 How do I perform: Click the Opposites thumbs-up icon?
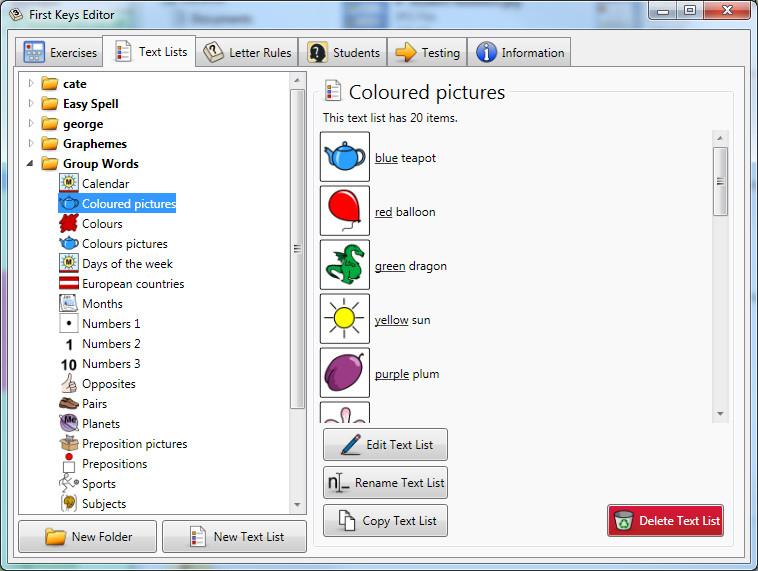click(68, 384)
